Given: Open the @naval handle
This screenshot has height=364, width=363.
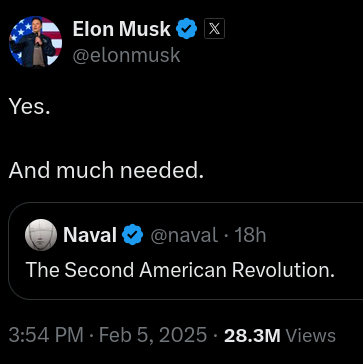Looking at the screenshot, I should coord(184,235).
